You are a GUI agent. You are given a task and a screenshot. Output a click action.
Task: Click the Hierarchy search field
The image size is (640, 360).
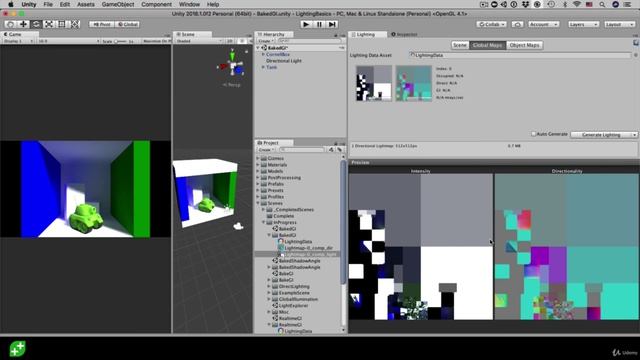(x=309, y=41)
